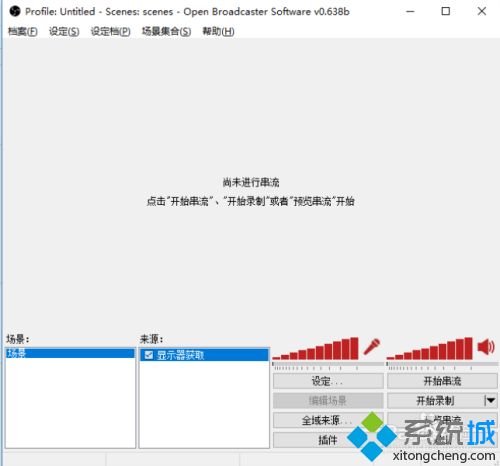
Task: Click the 开始录制 button
Action: (435, 400)
